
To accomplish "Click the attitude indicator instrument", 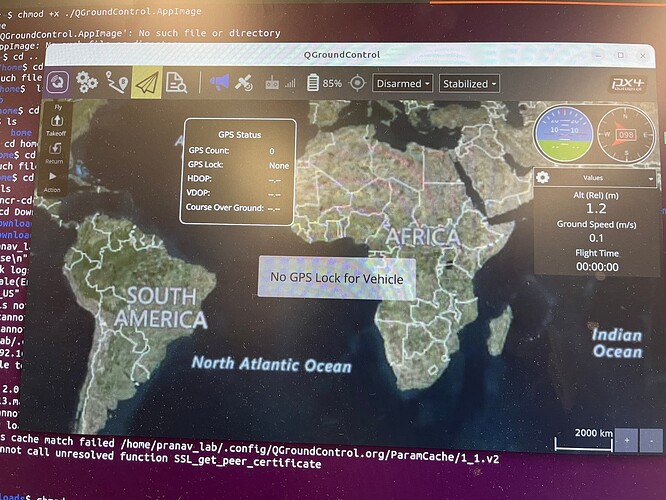I will tap(564, 134).
